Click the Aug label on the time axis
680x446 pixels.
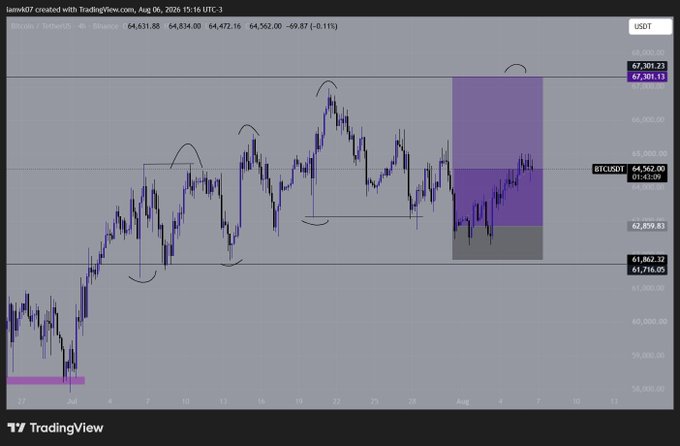point(462,402)
